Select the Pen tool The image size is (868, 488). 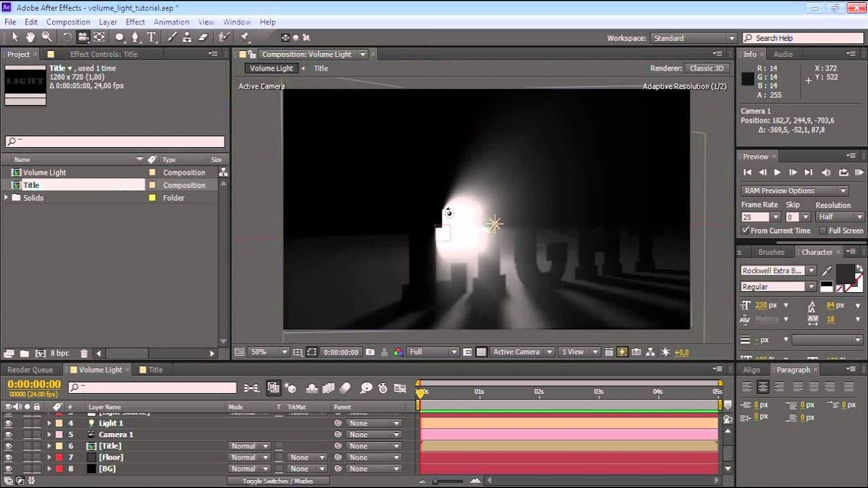(136, 37)
